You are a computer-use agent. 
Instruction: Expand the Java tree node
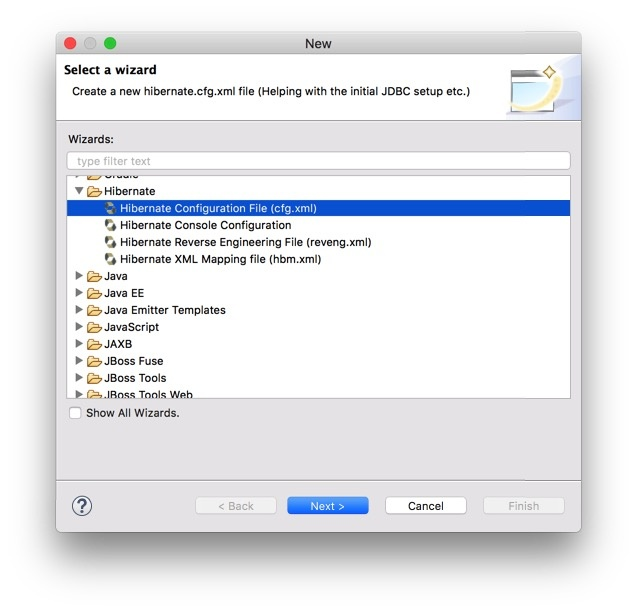(x=79, y=276)
